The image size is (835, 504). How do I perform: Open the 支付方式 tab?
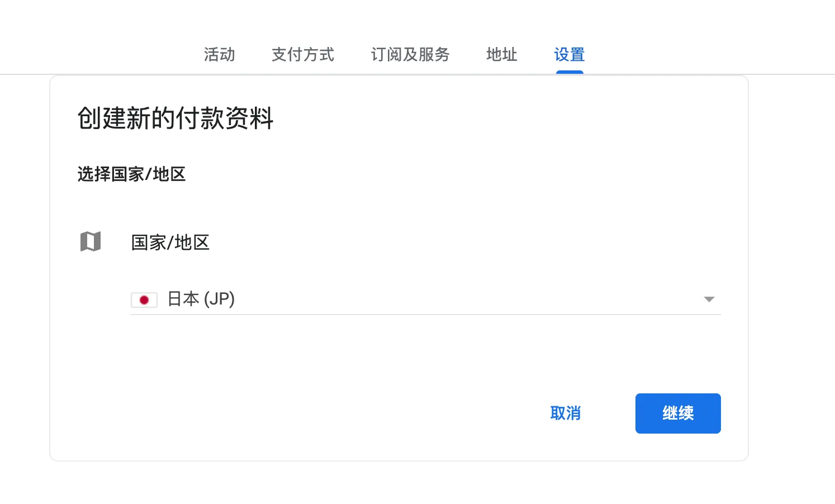click(302, 55)
